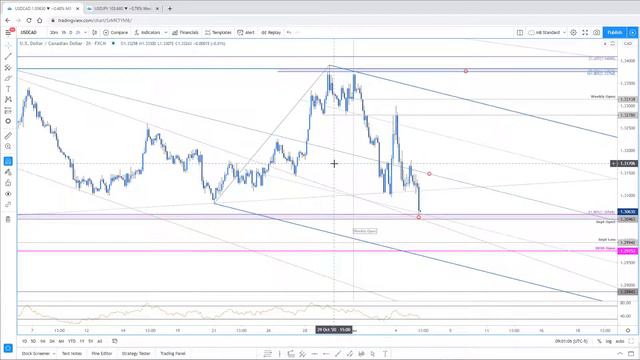Start bar Replay mode
The image size is (640, 360).
coord(271,32)
